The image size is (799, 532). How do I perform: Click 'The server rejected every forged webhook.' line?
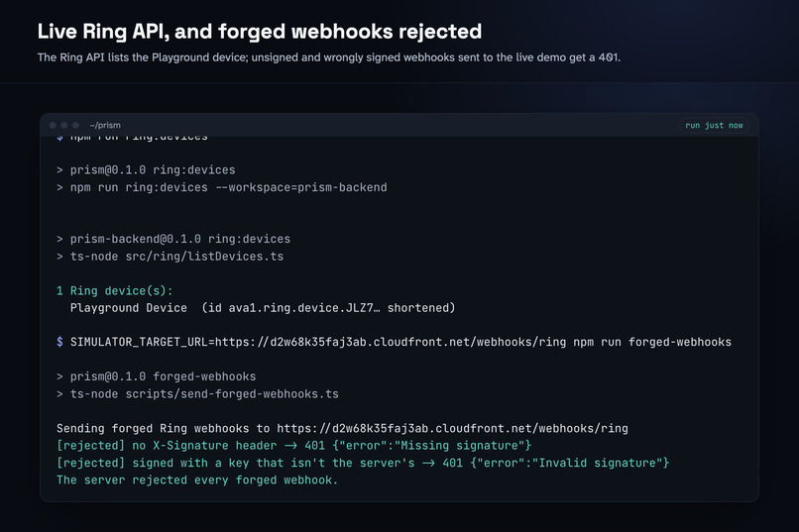point(197,480)
